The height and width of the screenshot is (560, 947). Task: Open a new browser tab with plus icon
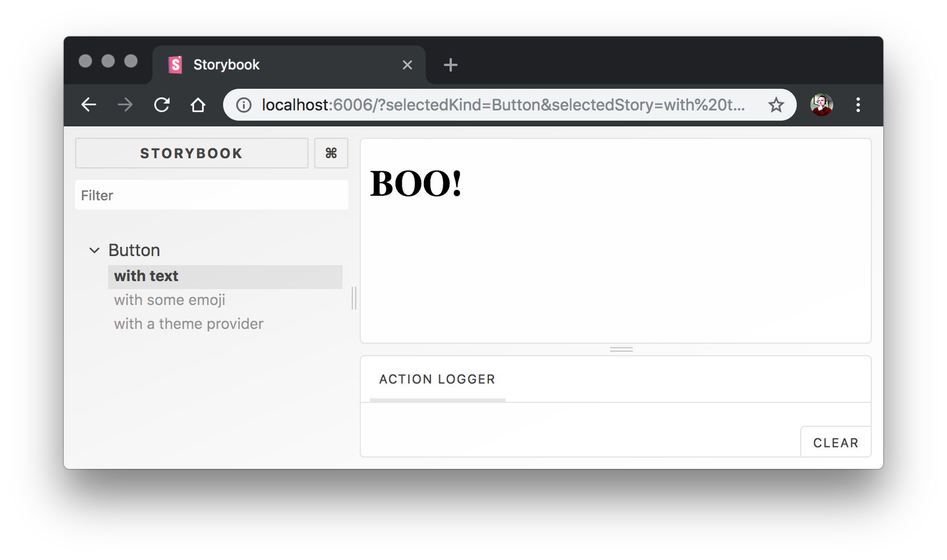click(x=451, y=65)
